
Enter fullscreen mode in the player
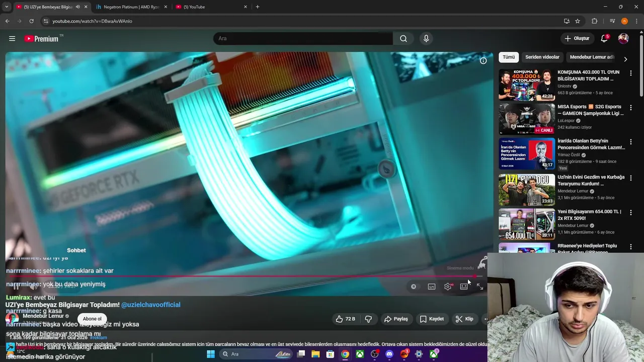click(x=480, y=287)
